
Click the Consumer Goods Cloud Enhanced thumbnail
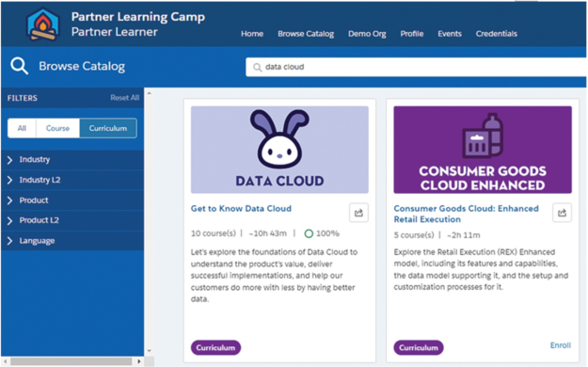(x=483, y=150)
